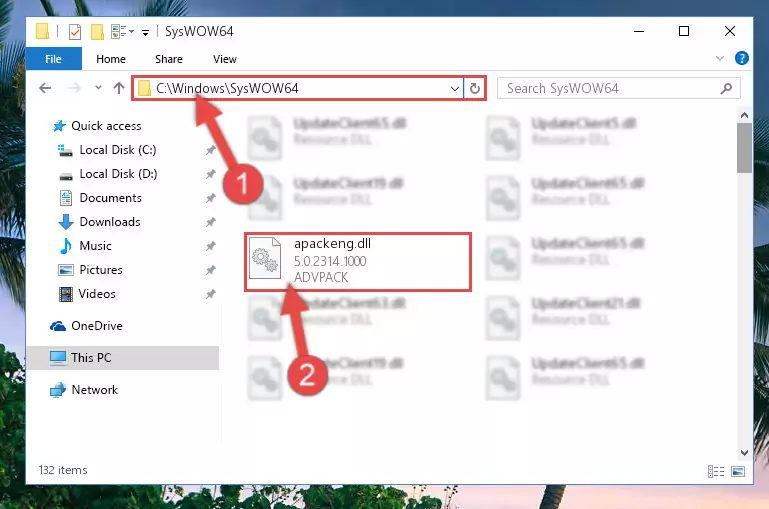Click the search magnifier icon
Screen dimensions: 769x509
726,88
